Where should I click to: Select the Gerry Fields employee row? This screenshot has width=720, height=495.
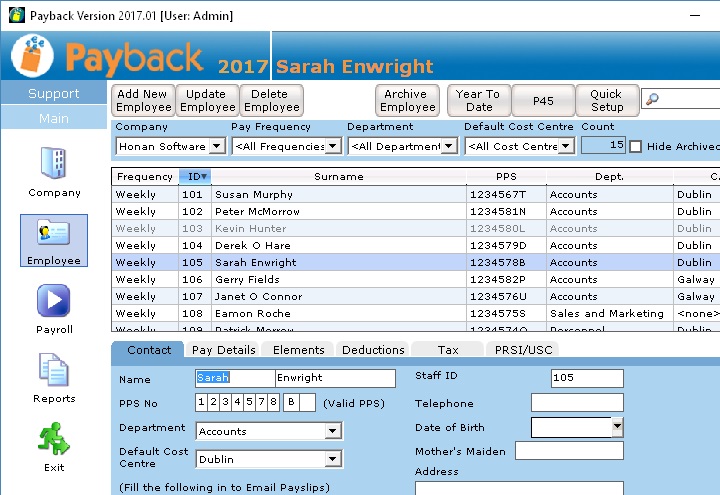[x=340, y=279]
